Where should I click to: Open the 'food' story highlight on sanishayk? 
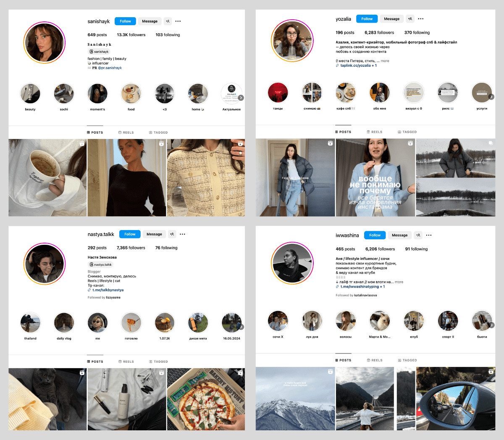click(x=131, y=94)
